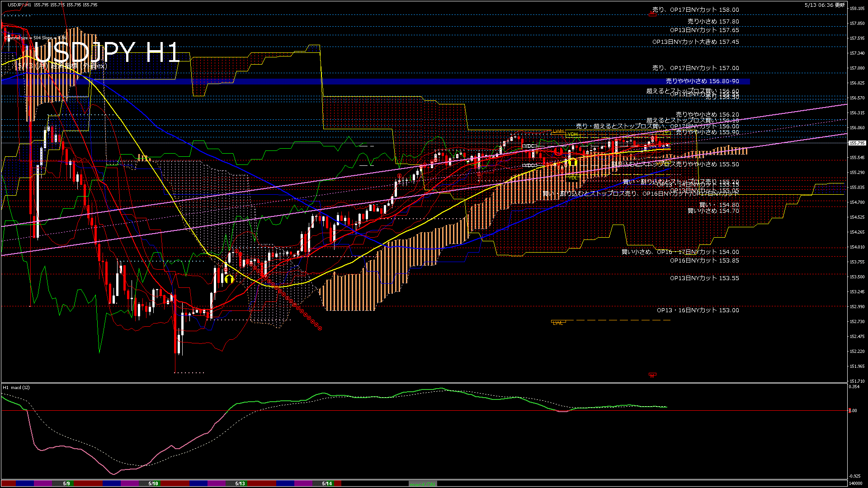The height and width of the screenshot is (488, 868).
Task: Click the yellow arch marker near 153.50
Action: [229, 279]
